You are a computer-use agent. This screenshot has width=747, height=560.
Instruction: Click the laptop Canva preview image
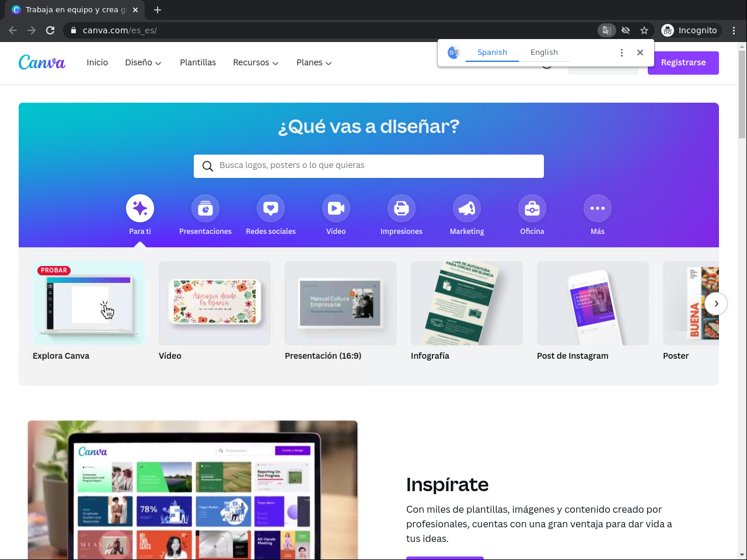pyautogui.click(x=193, y=490)
